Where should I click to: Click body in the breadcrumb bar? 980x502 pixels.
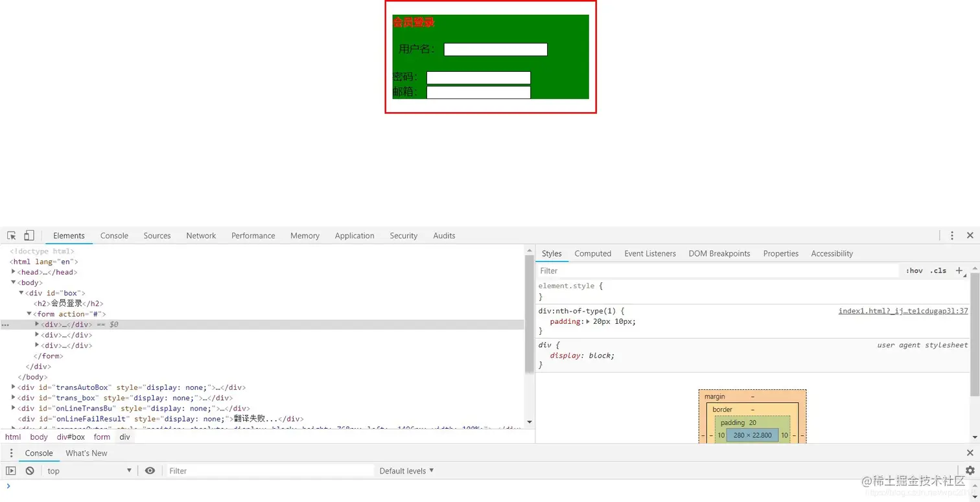pyautogui.click(x=39, y=437)
